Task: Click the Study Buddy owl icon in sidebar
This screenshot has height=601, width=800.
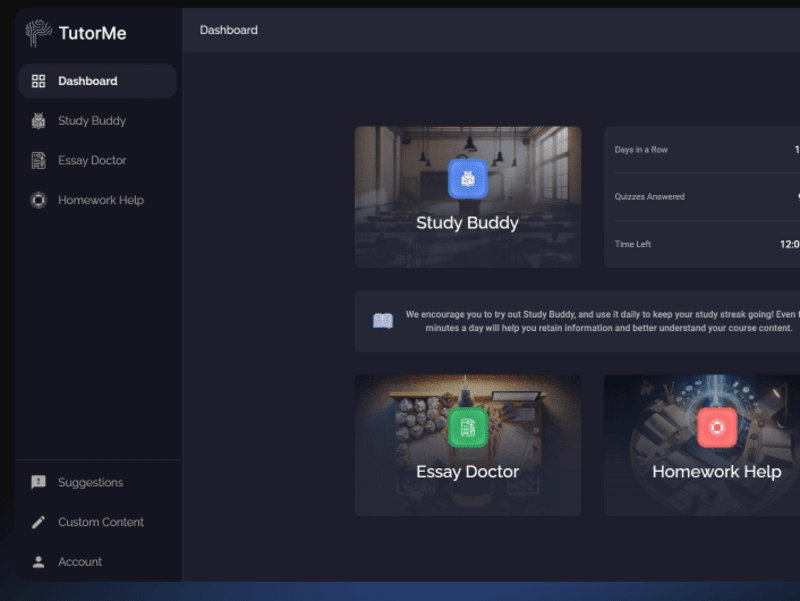Action: coord(38,120)
